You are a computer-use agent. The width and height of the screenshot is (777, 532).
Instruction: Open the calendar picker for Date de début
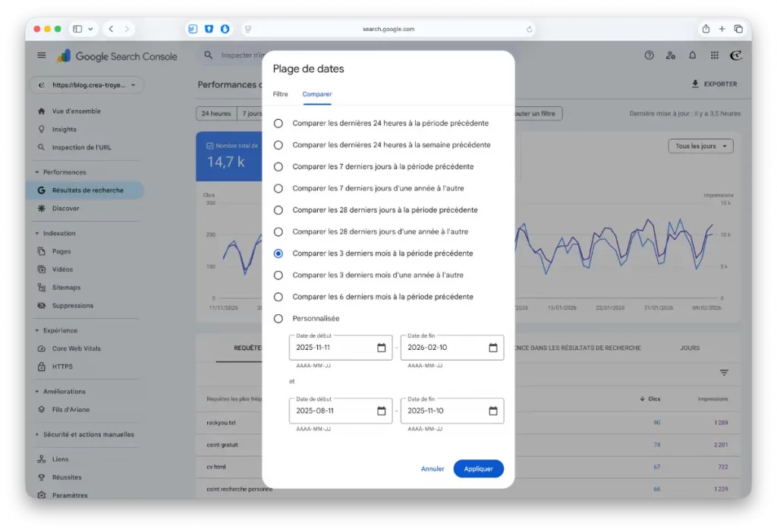pyautogui.click(x=382, y=347)
